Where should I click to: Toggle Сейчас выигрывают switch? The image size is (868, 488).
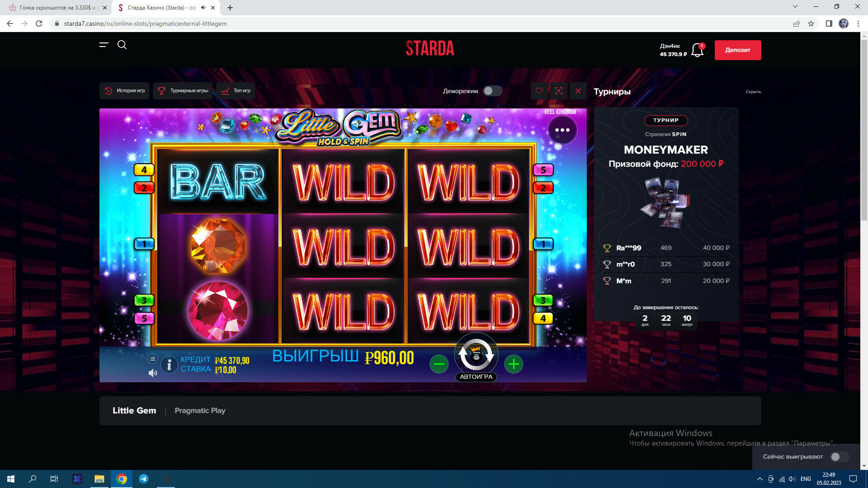pos(839,457)
